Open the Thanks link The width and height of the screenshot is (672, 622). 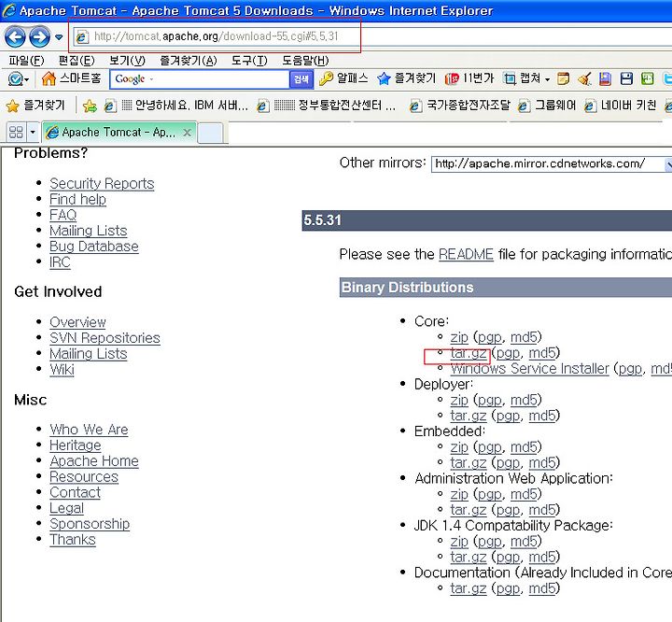point(73,540)
